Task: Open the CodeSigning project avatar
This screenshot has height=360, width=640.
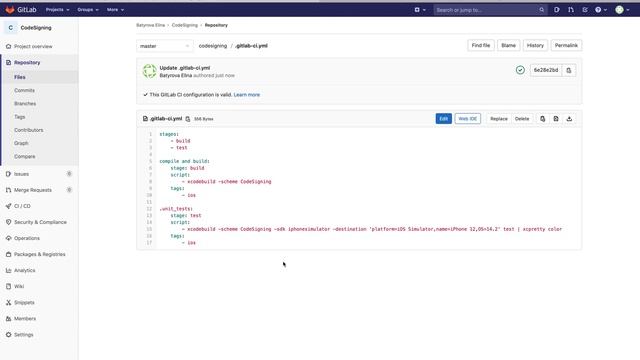Action: pos(11,28)
